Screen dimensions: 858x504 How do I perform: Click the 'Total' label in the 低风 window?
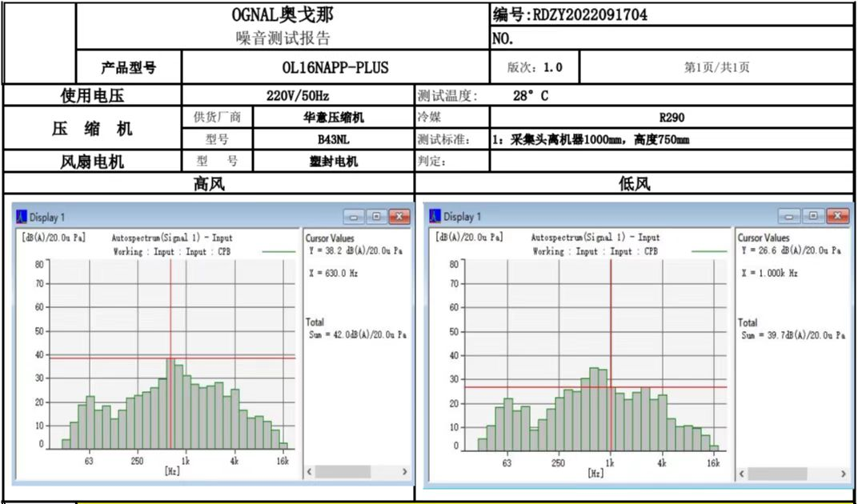tap(748, 323)
